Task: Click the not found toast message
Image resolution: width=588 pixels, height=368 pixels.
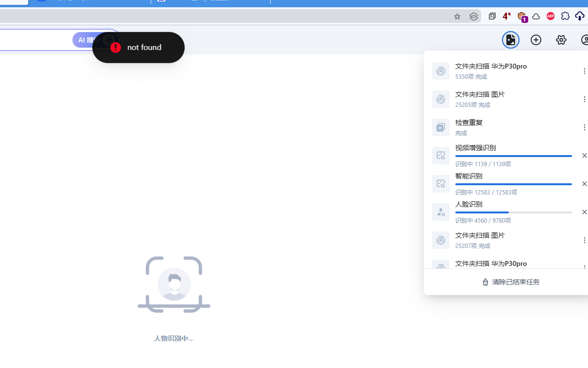Action: pos(138,47)
